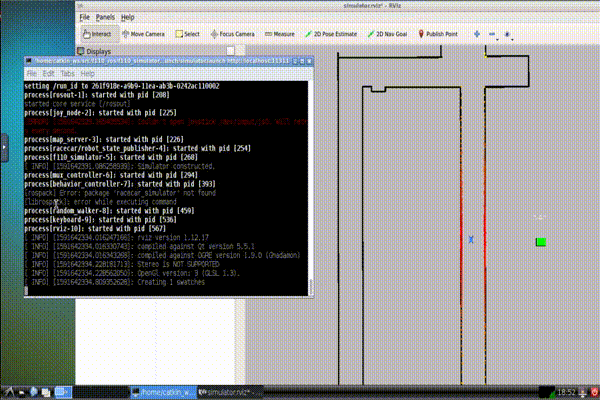Switch to simulator.rviz taskbar button
Viewport: 600px width, 400px height.
[x=230, y=392]
